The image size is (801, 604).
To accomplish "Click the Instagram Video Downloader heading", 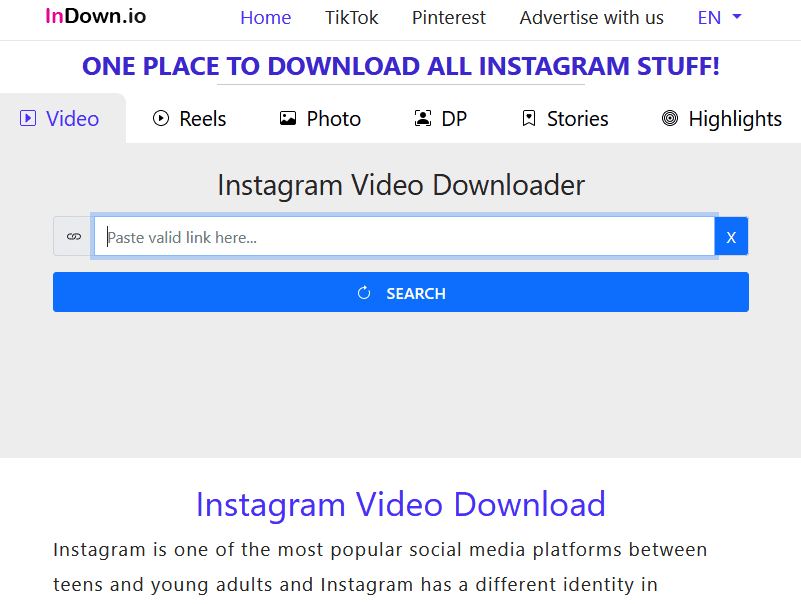I will pyautogui.click(x=401, y=185).
